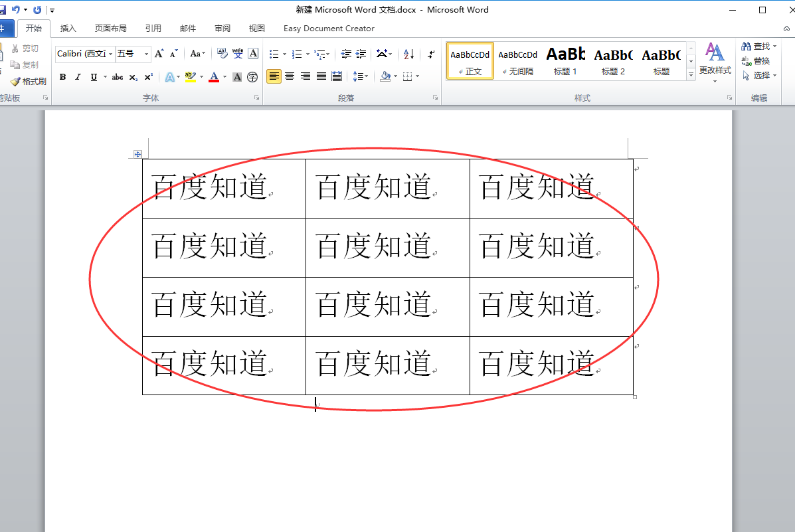Switch to Page Layout tab
Screen dimensions: 795x532
pos(110,29)
